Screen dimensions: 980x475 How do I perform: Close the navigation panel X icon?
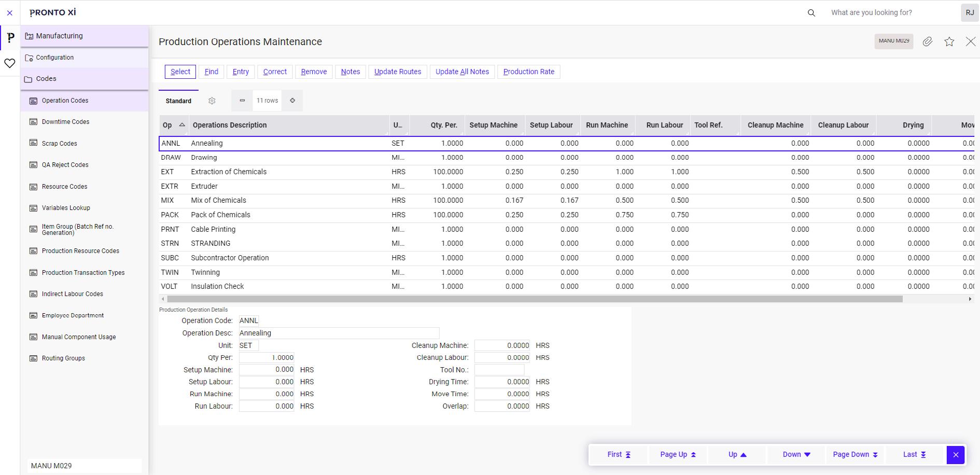point(10,13)
